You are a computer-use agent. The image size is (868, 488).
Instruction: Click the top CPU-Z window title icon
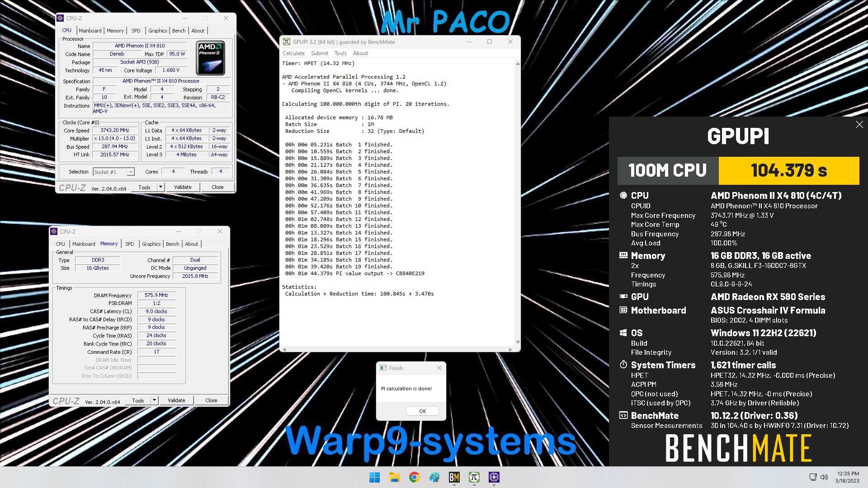[x=60, y=18]
